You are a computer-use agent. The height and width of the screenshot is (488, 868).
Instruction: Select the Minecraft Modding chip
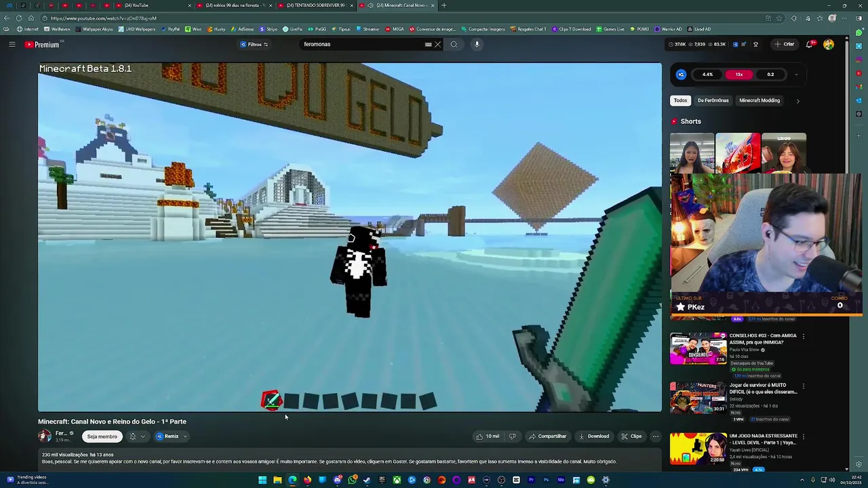coord(759,100)
